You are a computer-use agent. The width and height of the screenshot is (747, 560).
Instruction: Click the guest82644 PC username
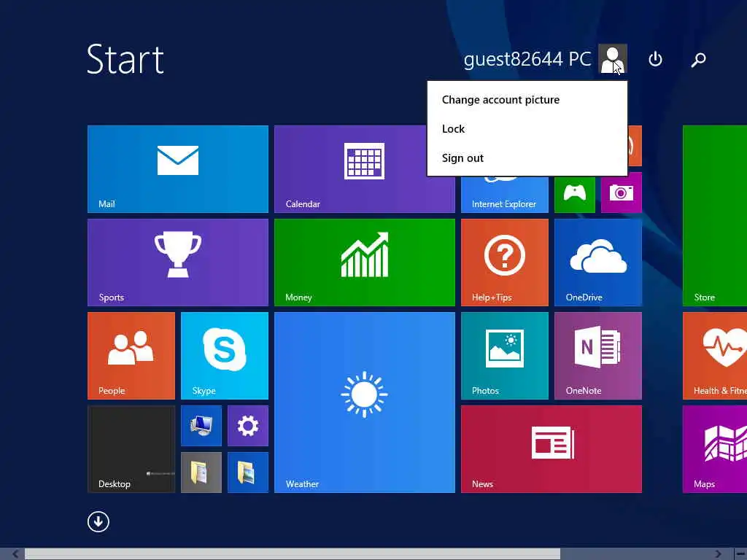pyautogui.click(x=527, y=59)
